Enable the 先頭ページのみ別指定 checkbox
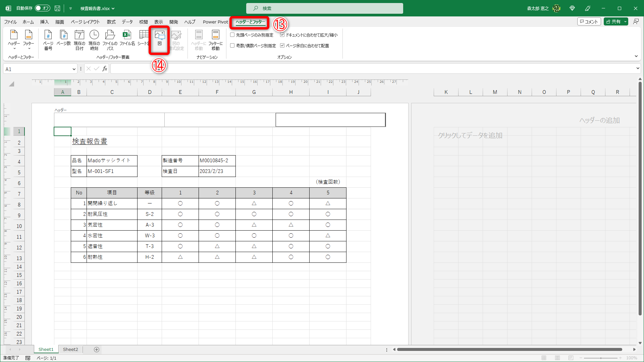644x362 pixels. [232, 35]
